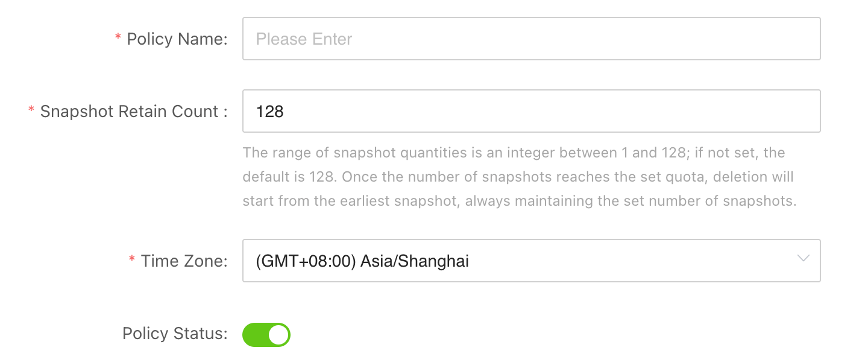The height and width of the screenshot is (362, 868).
Task: Select the "(GMT+08:00) Asia/Shanghai" text
Action: point(362,261)
